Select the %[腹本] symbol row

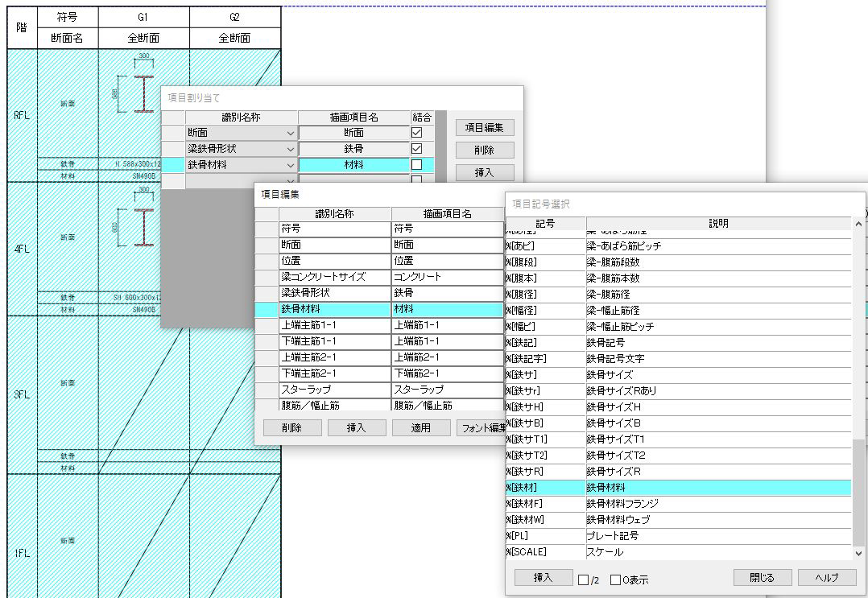tap(678, 278)
